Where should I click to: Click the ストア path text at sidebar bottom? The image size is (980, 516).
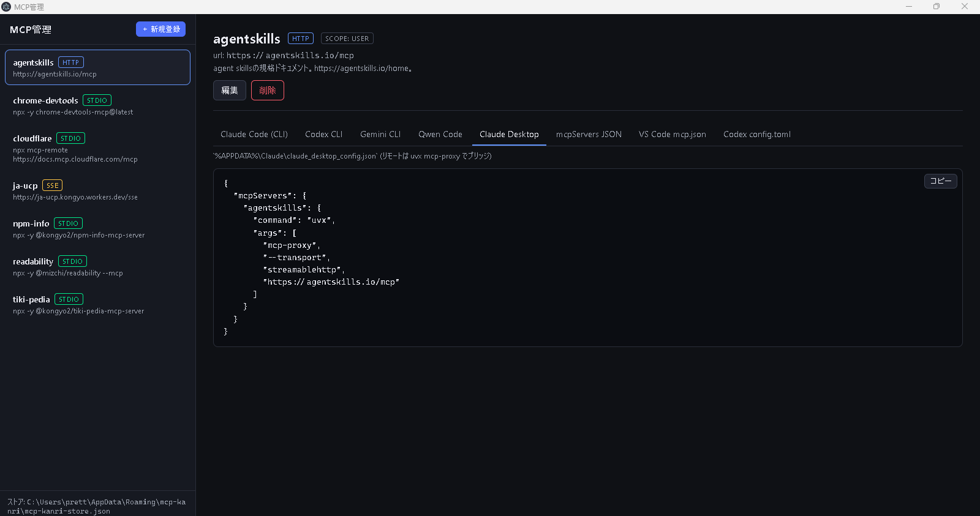coord(97,506)
